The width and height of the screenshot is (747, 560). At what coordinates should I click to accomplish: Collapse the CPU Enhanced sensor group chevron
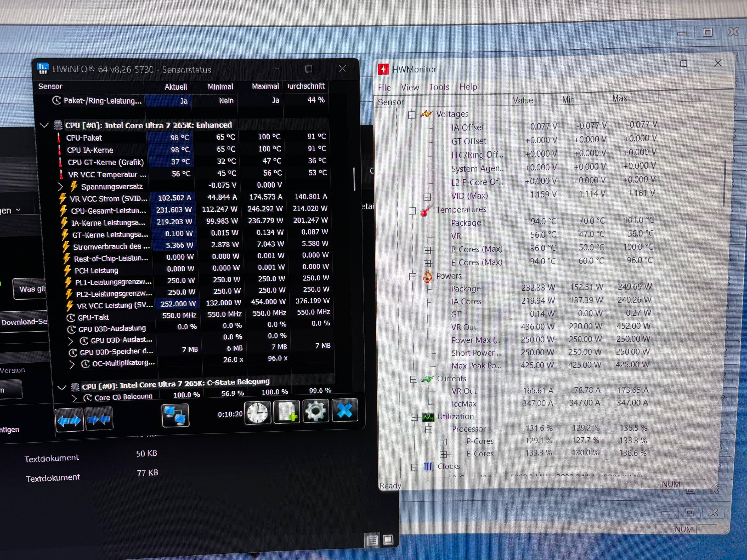44,125
